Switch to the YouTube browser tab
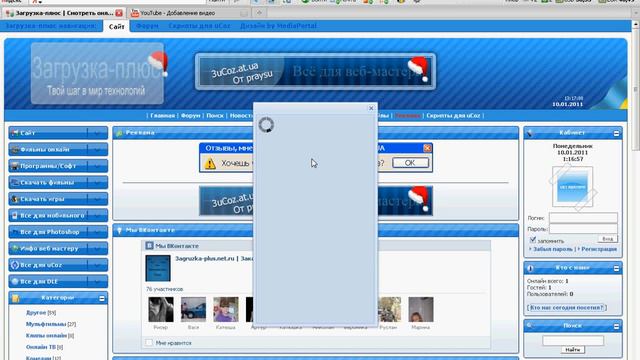Image resolution: width=640 pixels, height=360 pixels. point(178,13)
